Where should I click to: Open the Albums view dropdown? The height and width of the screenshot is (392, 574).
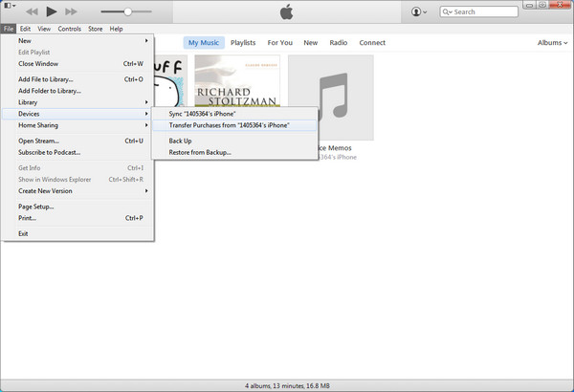pyautogui.click(x=552, y=43)
